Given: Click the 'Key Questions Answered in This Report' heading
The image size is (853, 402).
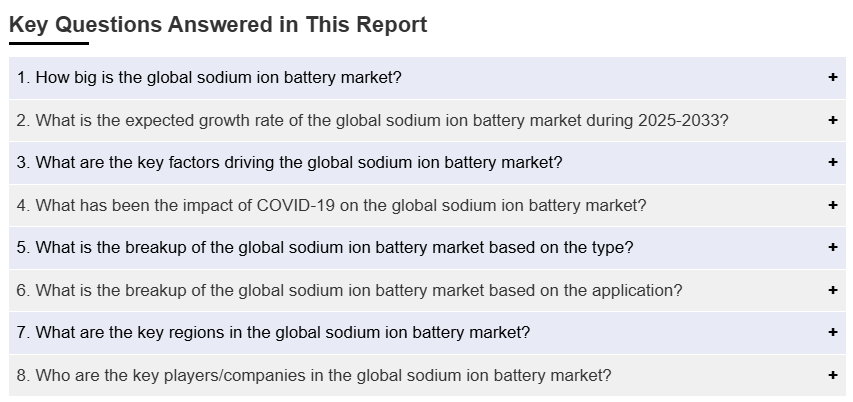Looking at the screenshot, I should pos(218,25).
